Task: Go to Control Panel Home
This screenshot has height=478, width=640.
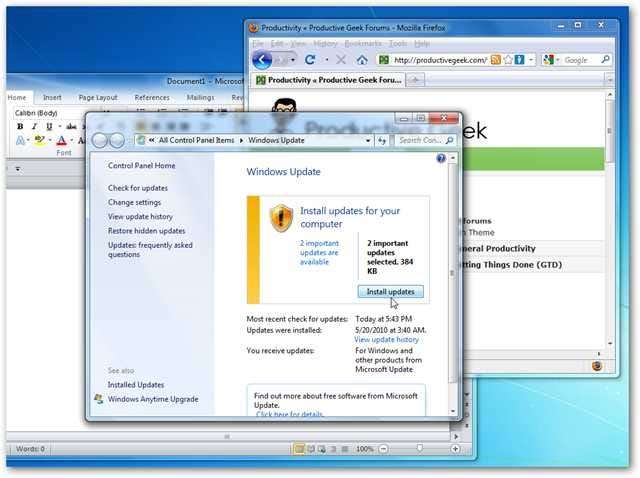Action: 142,166
